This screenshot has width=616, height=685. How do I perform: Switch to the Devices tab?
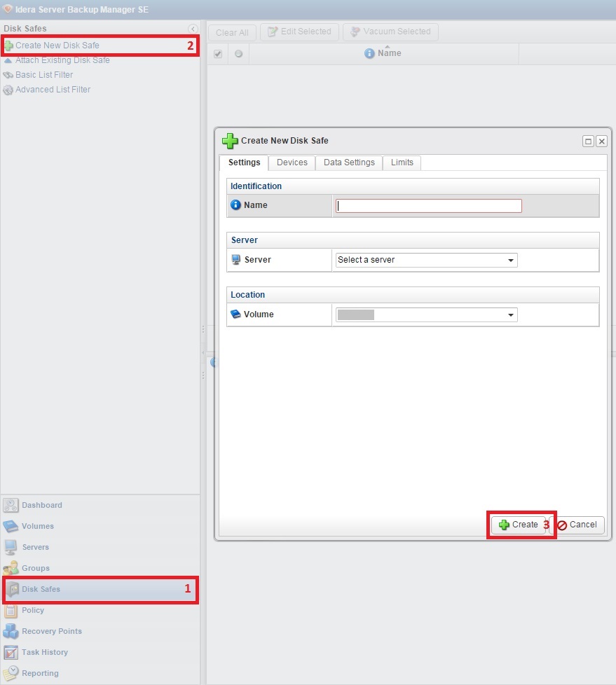292,162
